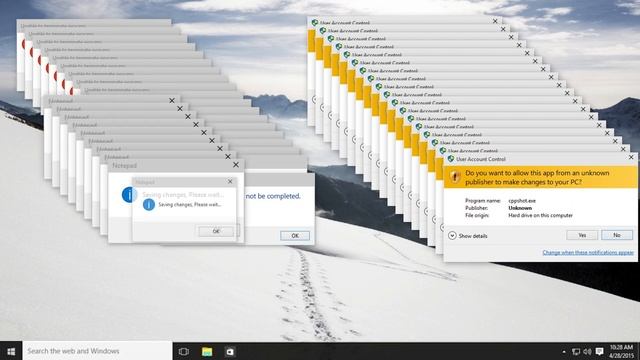Image resolution: width=640 pixels, height=360 pixels.
Task: Open Change when these notifications appear link
Action: [x=588, y=253]
